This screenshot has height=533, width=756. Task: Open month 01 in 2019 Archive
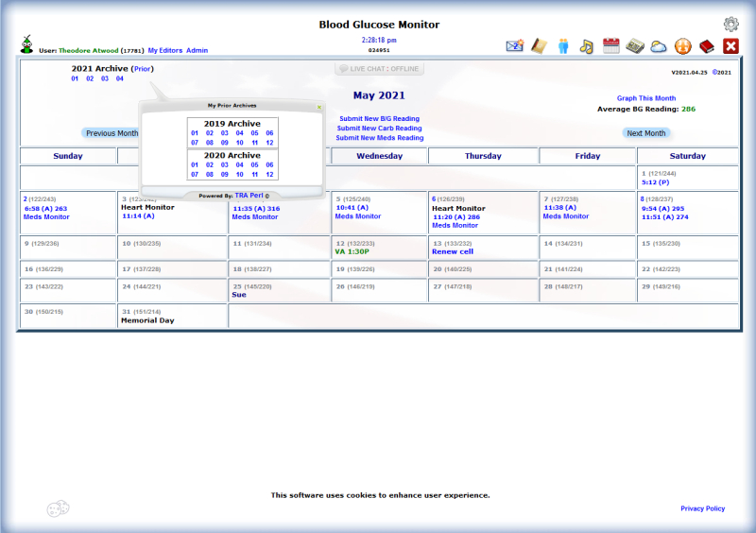(195, 133)
